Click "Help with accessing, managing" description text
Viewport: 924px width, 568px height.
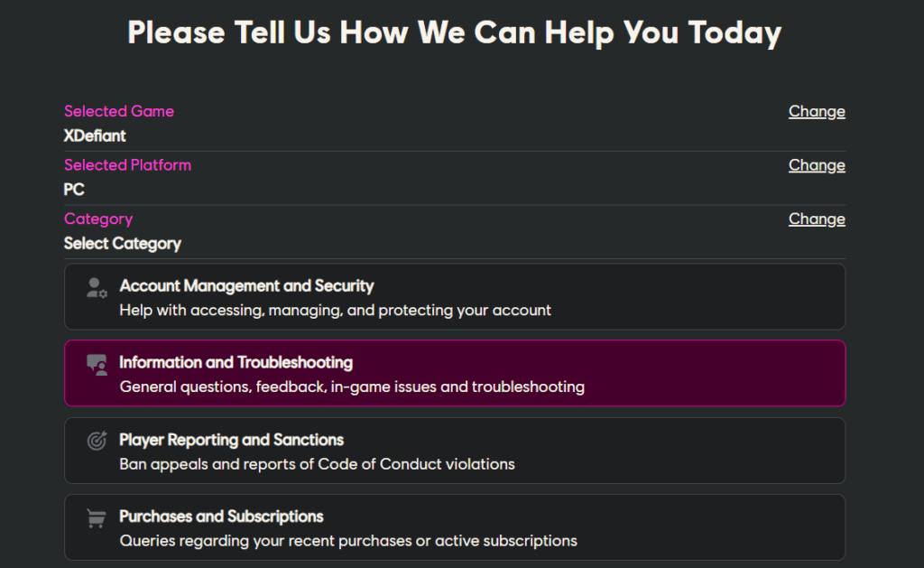click(x=335, y=310)
